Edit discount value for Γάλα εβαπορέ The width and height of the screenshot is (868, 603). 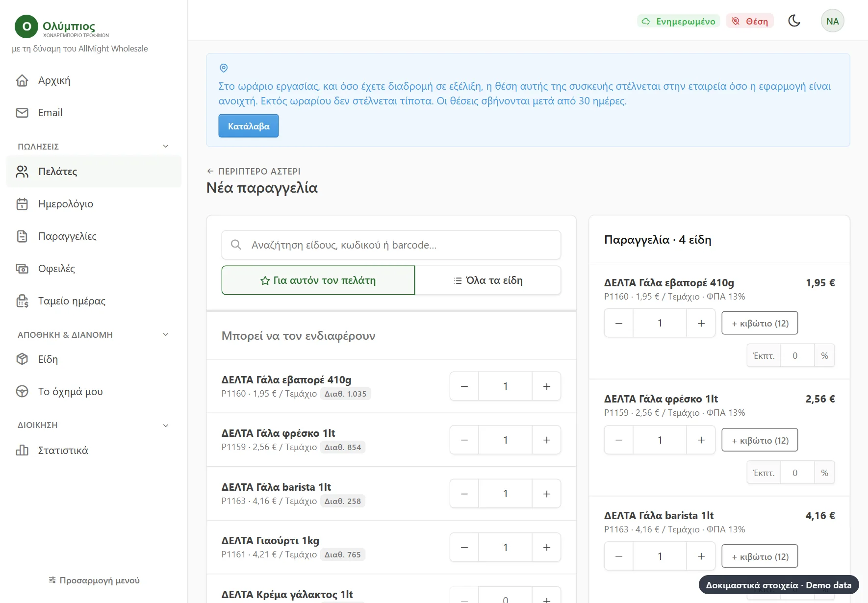[x=797, y=355]
